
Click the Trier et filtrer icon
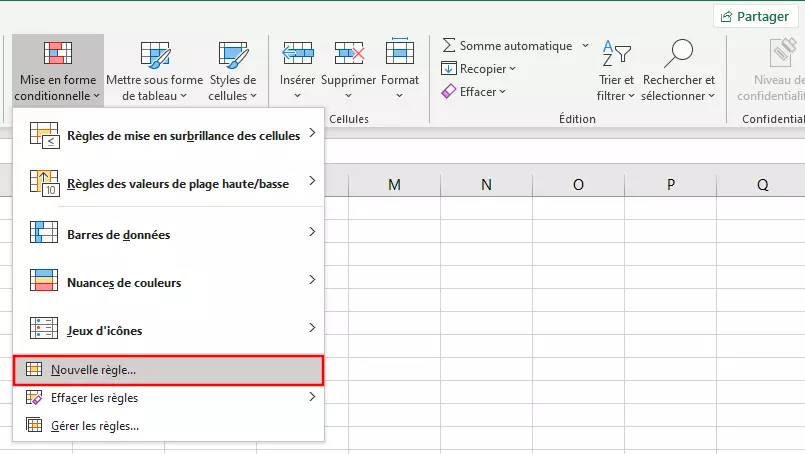coord(616,53)
